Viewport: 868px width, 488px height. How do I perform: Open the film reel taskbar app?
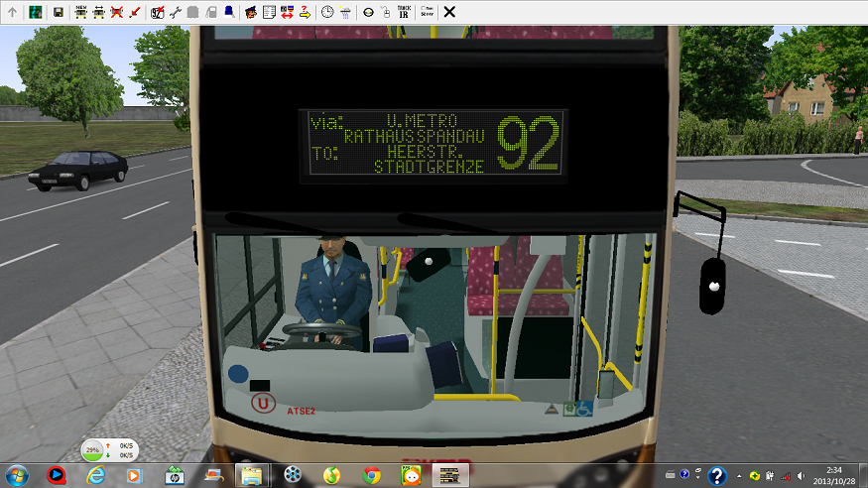(x=293, y=475)
